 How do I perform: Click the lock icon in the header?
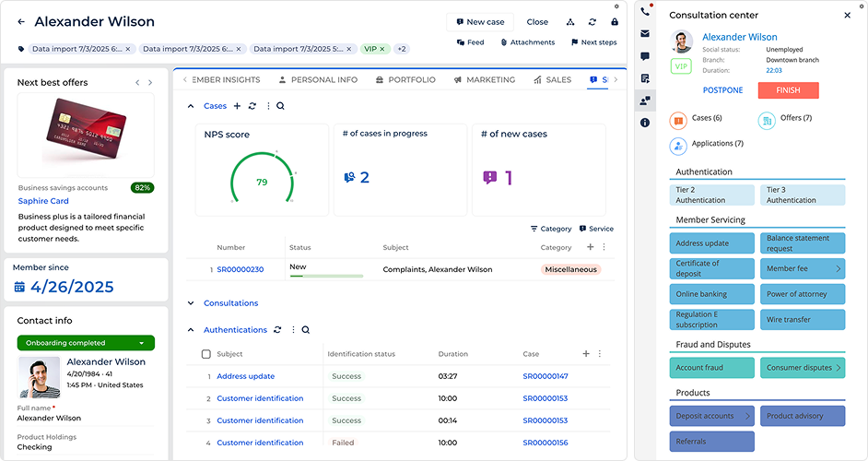[615, 22]
